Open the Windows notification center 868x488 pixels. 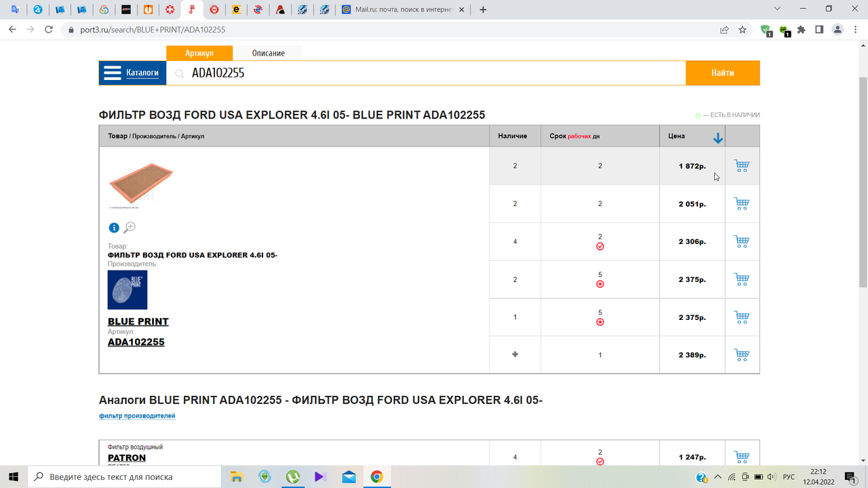(849, 477)
